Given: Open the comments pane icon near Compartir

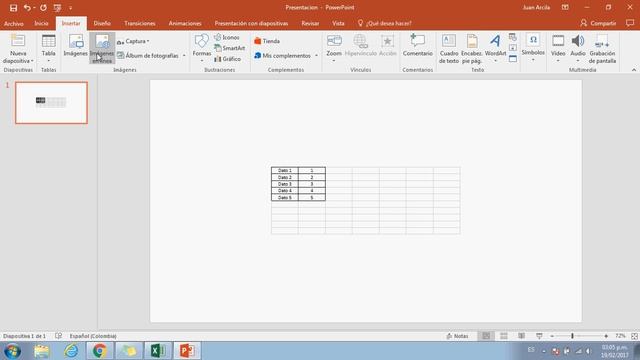Looking at the screenshot, I should tap(630, 23).
